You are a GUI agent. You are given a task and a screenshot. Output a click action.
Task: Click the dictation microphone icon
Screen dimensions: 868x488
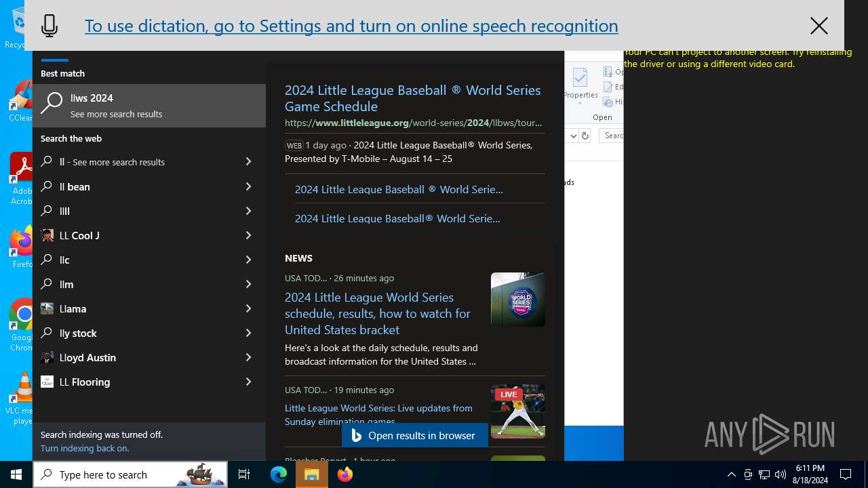(x=50, y=26)
